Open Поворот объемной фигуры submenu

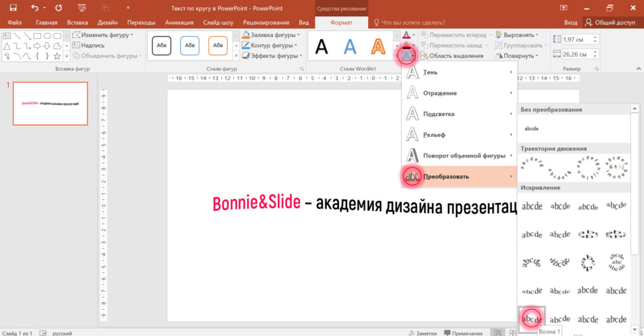pyautogui.click(x=459, y=155)
